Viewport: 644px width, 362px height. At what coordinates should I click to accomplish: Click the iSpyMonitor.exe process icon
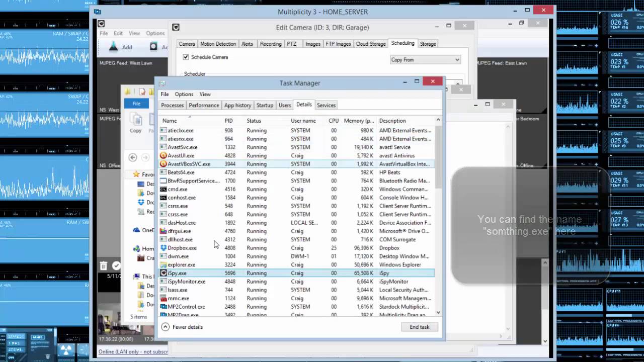pyautogui.click(x=163, y=282)
